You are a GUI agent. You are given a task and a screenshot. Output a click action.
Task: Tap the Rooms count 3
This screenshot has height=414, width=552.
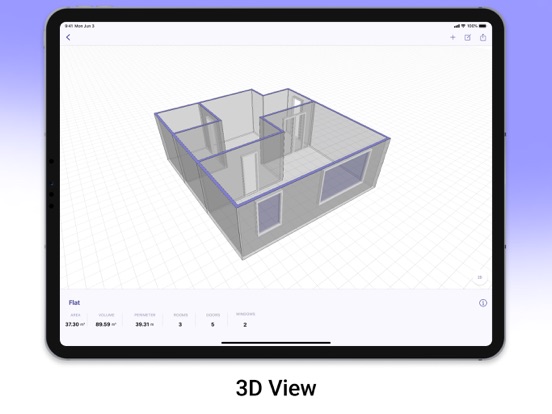pyautogui.click(x=180, y=325)
